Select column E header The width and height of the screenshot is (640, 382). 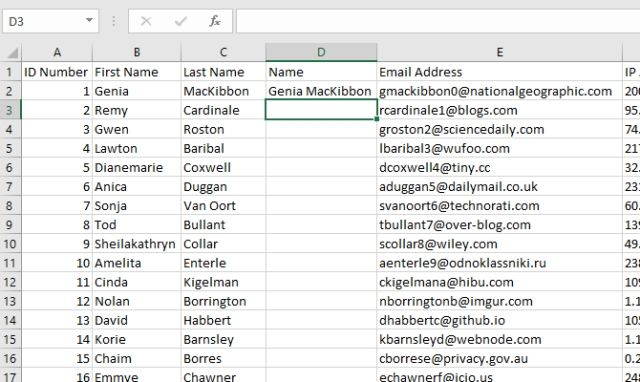pyautogui.click(x=500, y=52)
